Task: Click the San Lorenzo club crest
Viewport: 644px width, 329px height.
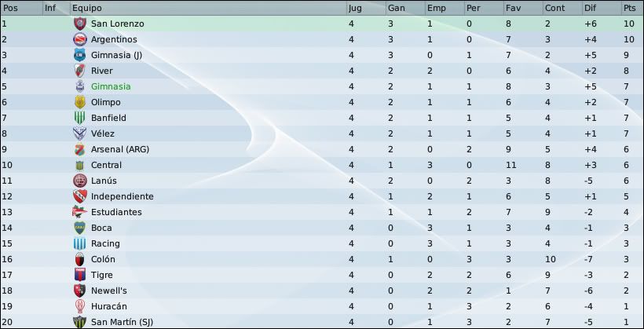Action: point(79,24)
